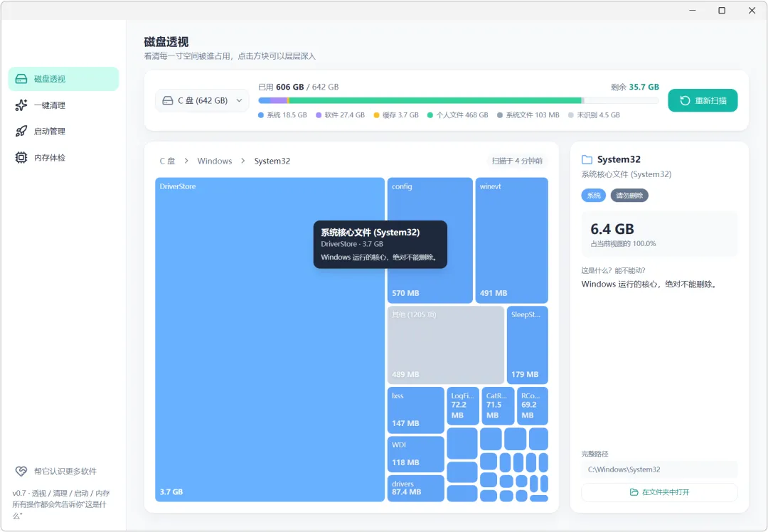
Task: Click the 请勿删除 tag badge
Action: pyautogui.click(x=629, y=196)
